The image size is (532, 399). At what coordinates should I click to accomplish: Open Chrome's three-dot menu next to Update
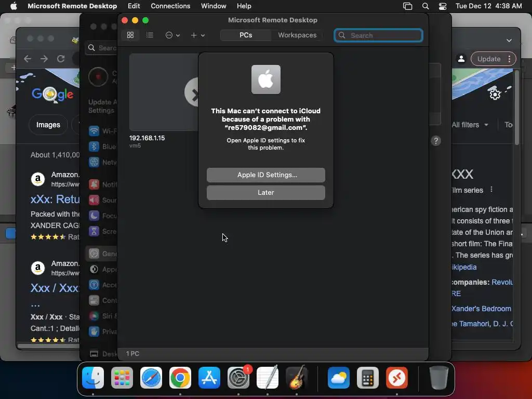(x=509, y=59)
